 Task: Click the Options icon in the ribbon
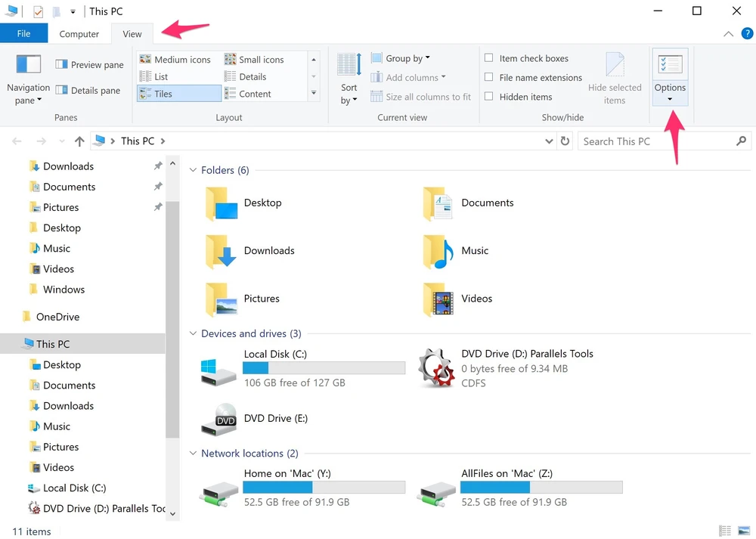click(x=670, y=65)
